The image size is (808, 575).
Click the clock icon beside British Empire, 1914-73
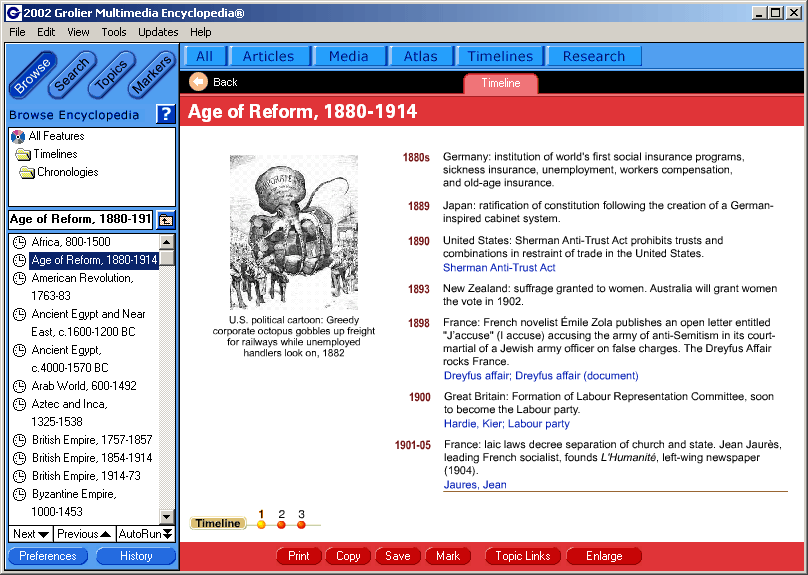pos(19,476)
